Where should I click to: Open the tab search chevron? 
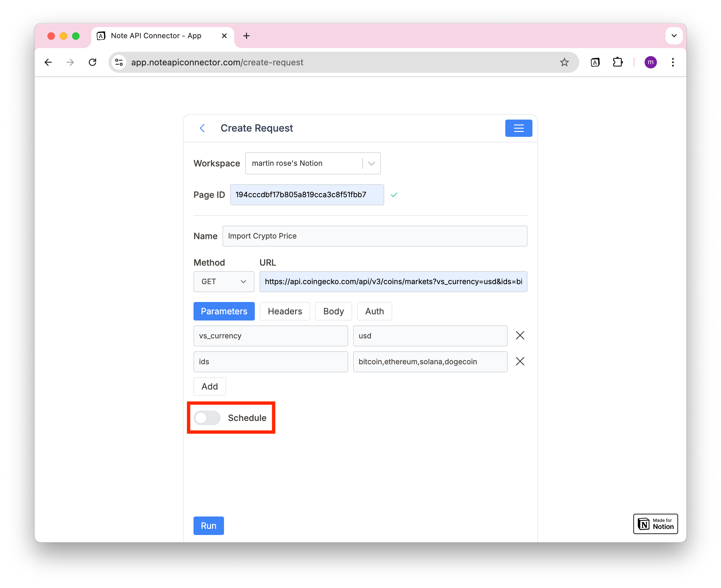(x=674, y=35)
